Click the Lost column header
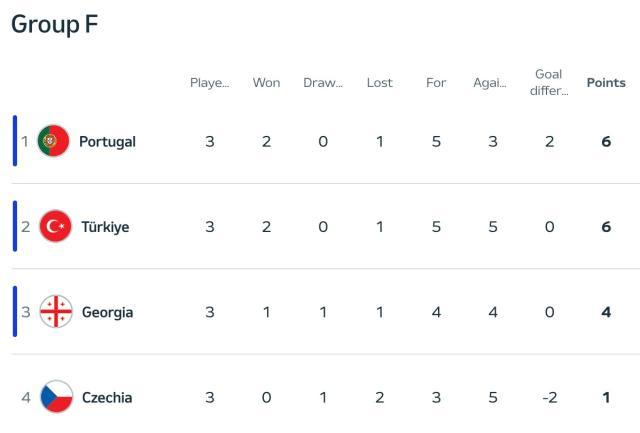Image resolution: width=640 pixels, height=433 pixels. coord(380,83)
